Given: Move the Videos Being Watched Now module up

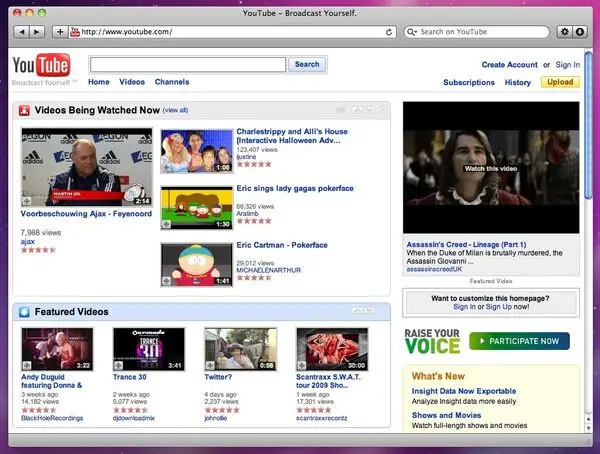Looking at the screenshot, I should 357,110.
